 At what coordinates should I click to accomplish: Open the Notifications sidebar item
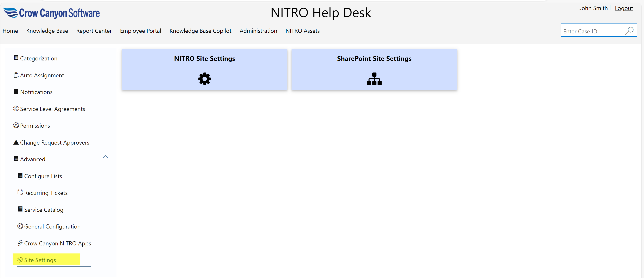tap(36, 92)
